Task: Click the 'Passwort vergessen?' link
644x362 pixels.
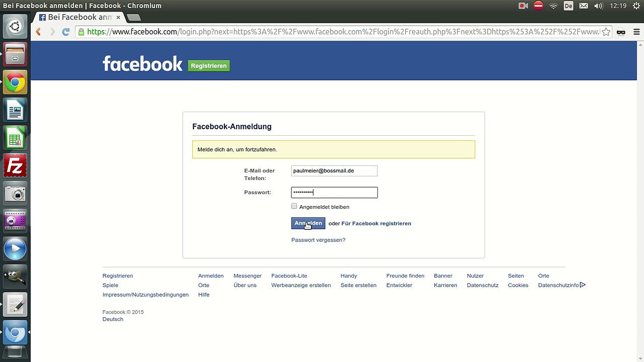Action: coord(318,240)
